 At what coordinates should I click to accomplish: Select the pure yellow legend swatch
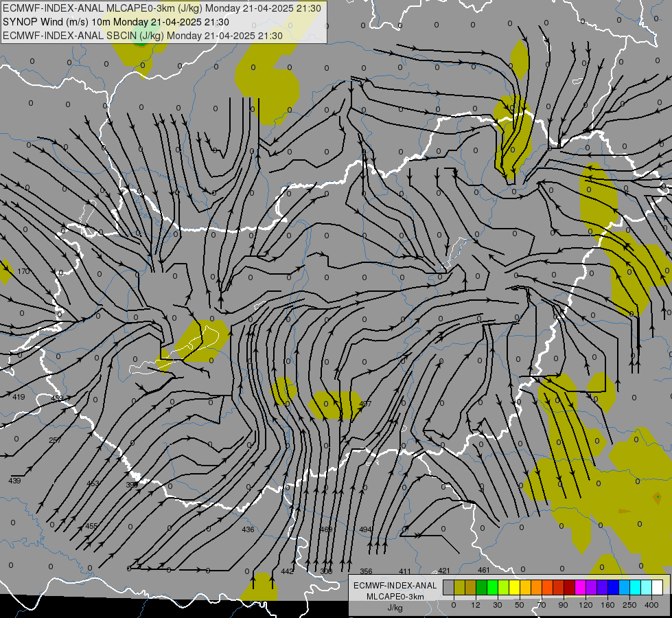coord(514,587)
